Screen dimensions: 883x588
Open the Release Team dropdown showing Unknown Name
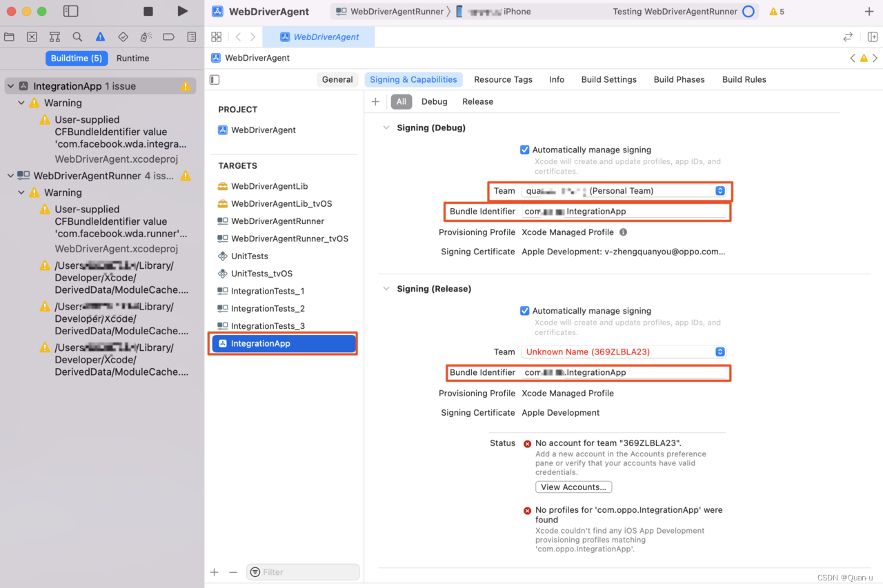pyautogui.click(x=624, y=352)
